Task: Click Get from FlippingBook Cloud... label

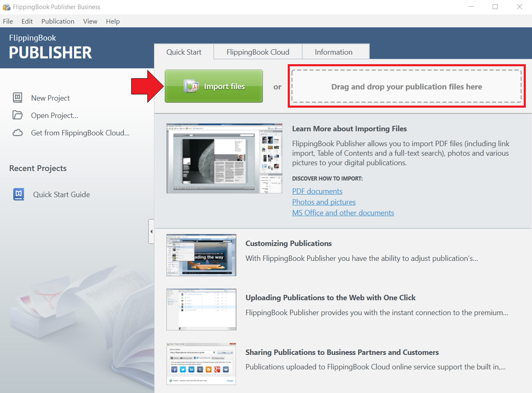Action: 80,133
